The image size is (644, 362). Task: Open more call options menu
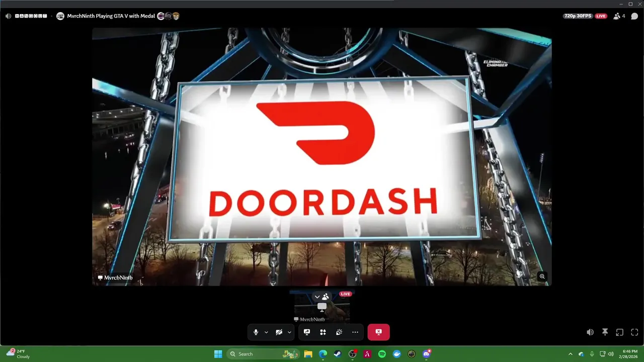[x=355, y=332]
